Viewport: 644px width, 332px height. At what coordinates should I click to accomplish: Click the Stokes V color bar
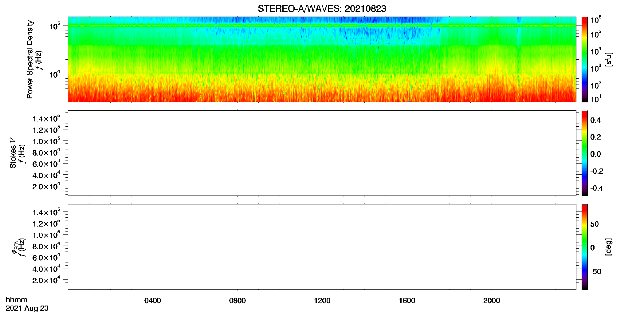tap(585, 153)
